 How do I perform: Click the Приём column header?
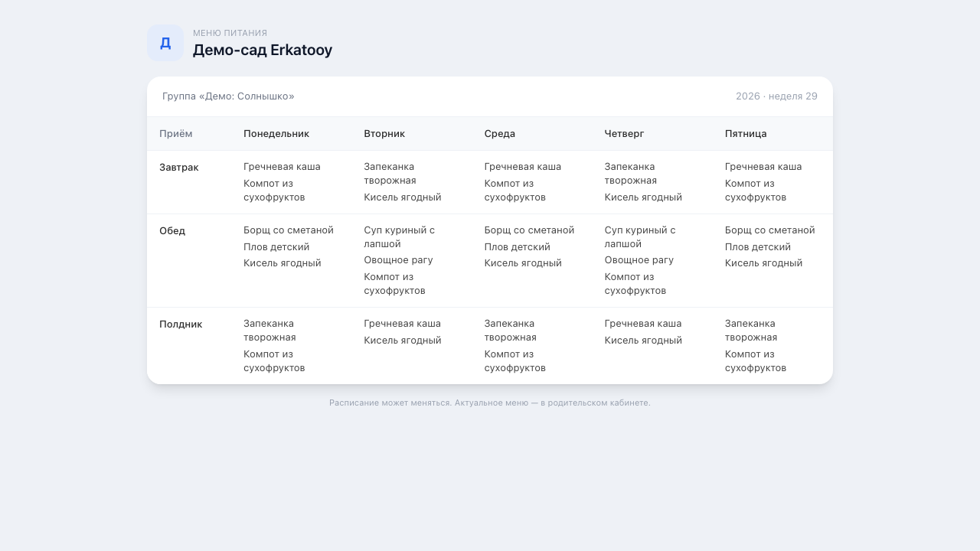pos(176,134)
